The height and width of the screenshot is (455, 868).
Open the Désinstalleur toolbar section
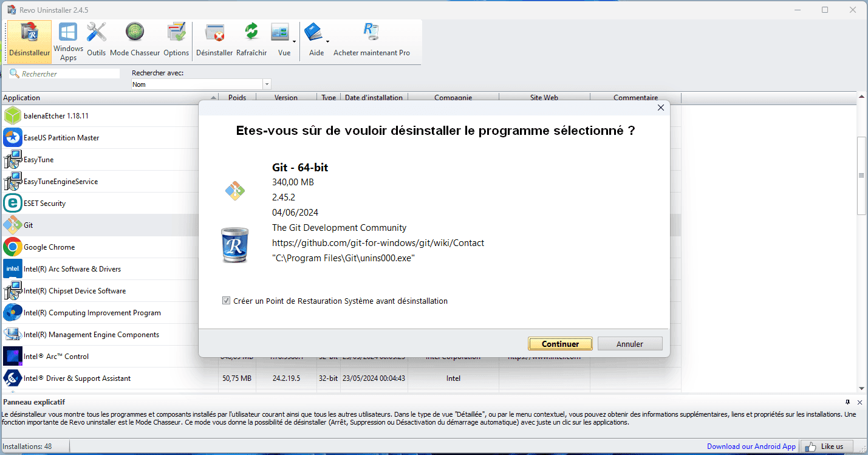click(x=30, y=41)
